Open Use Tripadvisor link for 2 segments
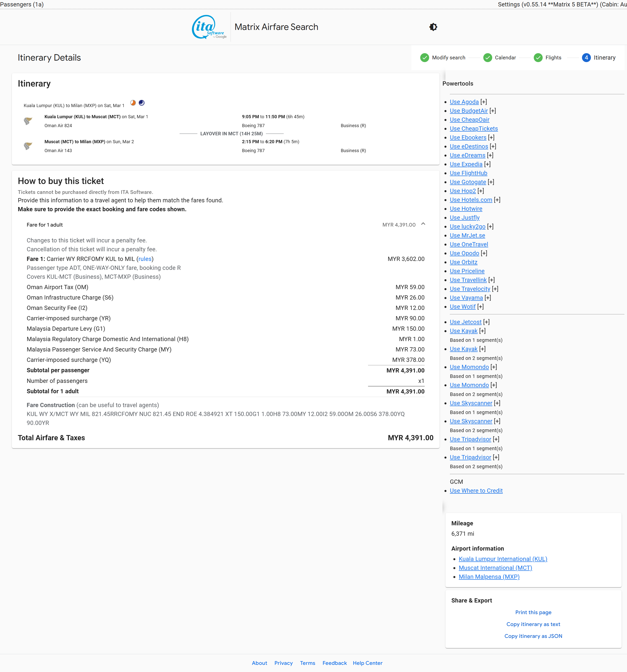 point(470,457)
